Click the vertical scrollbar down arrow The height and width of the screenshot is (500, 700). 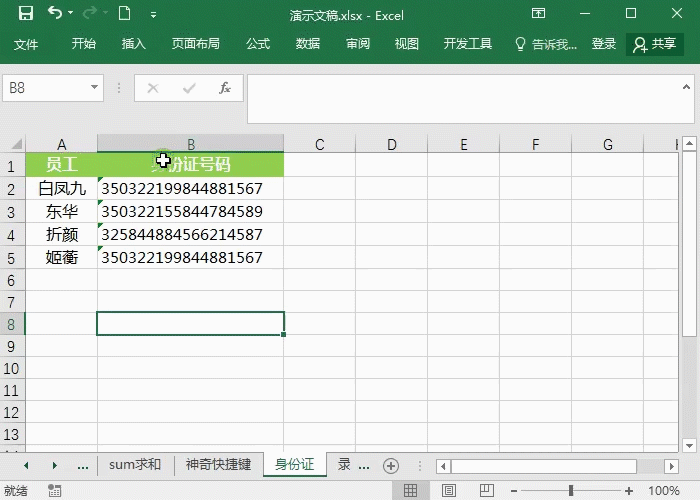[x=689, y=446]
